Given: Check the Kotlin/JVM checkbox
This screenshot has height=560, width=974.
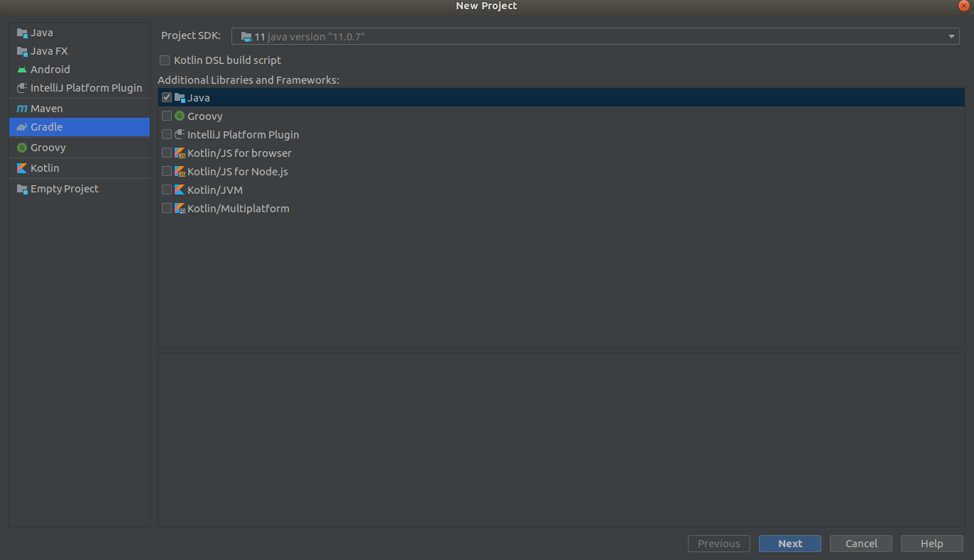Looking at the screenshot, I should tap(167, 190).
